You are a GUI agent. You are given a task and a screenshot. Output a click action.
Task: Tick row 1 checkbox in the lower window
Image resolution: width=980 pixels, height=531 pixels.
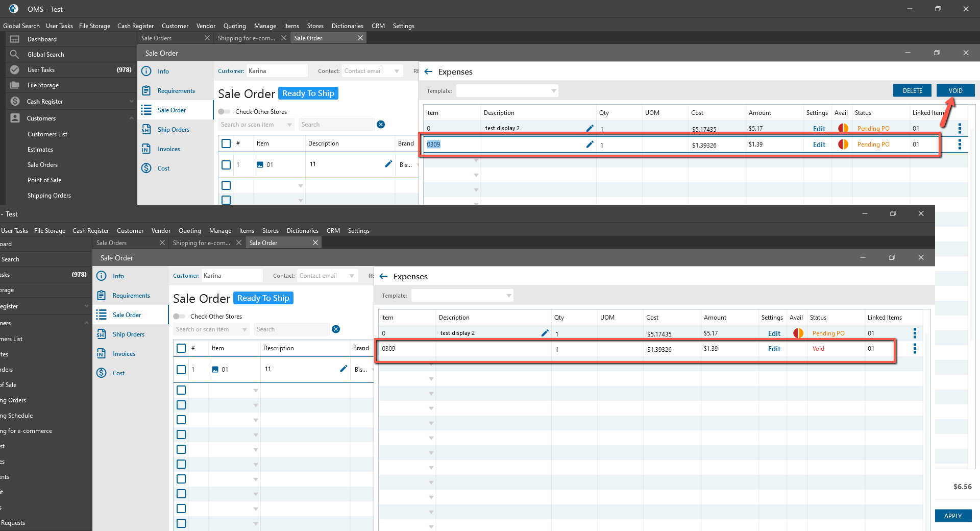(181, 370)
